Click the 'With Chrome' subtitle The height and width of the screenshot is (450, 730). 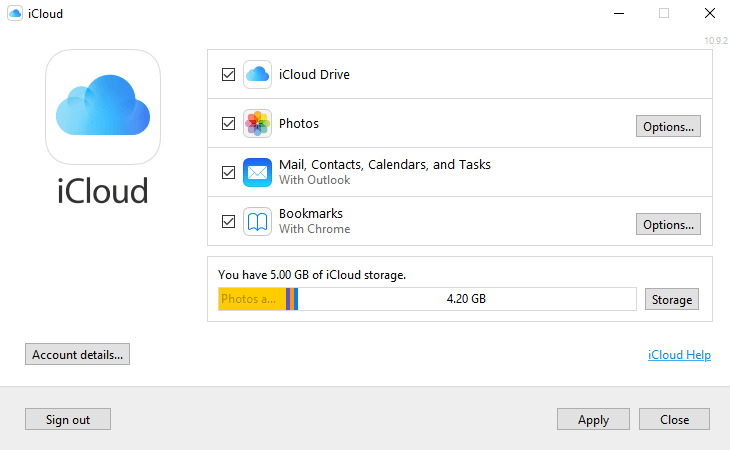(314, 229)
